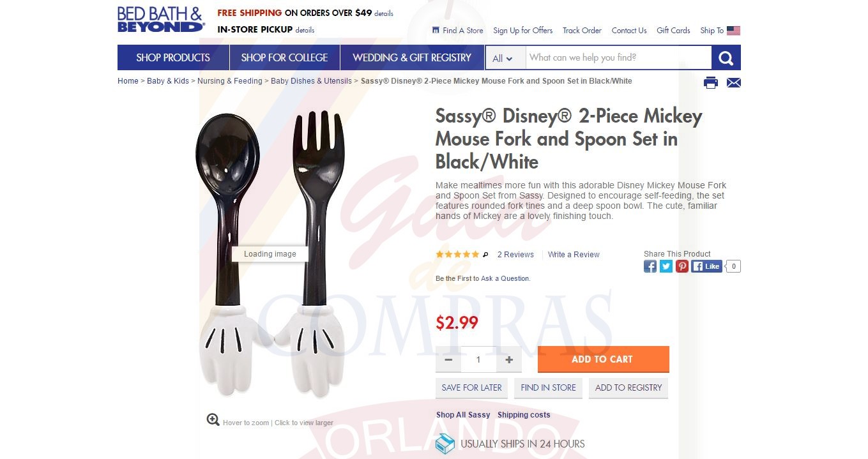Screen dimensions: 868x459
Task: Click the search magnifier button
Action: point(726,57)
